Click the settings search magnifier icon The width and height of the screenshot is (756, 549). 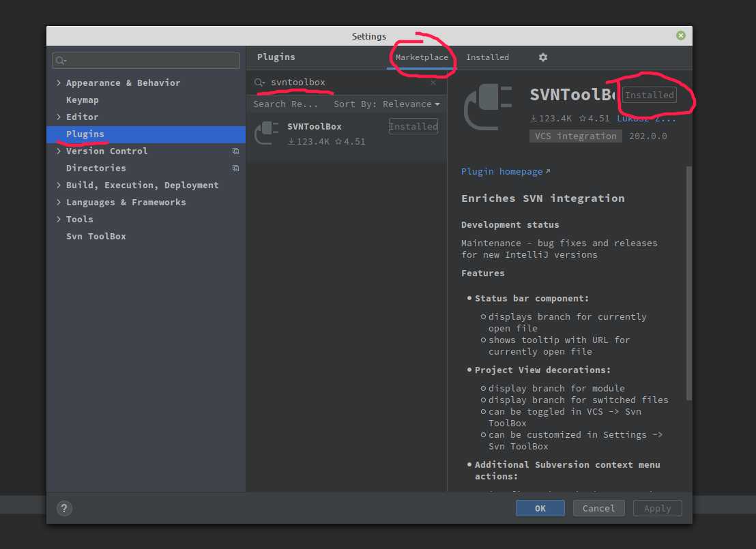[x=61, y=60]
